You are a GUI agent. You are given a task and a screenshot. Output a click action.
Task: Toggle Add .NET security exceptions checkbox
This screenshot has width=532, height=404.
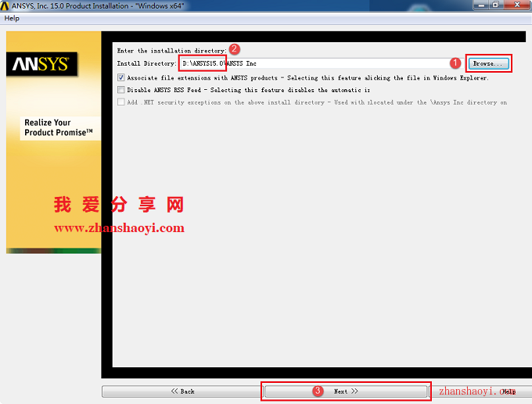coord(121,102)
